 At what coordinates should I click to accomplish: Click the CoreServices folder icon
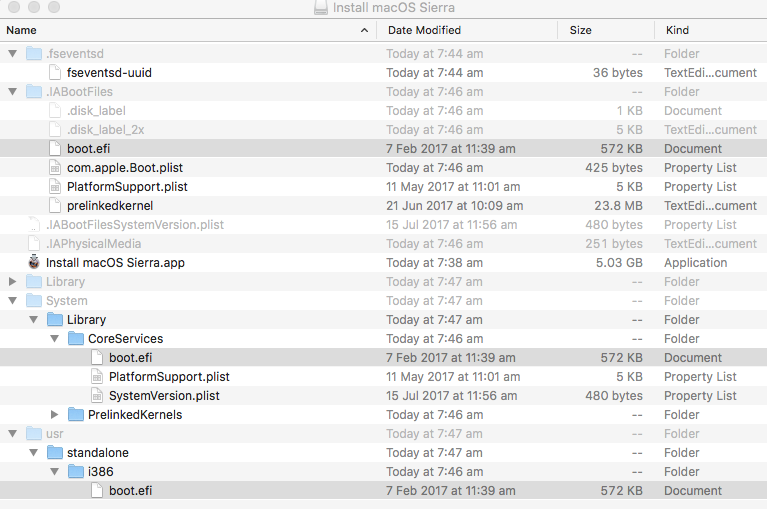pos(76,339)
